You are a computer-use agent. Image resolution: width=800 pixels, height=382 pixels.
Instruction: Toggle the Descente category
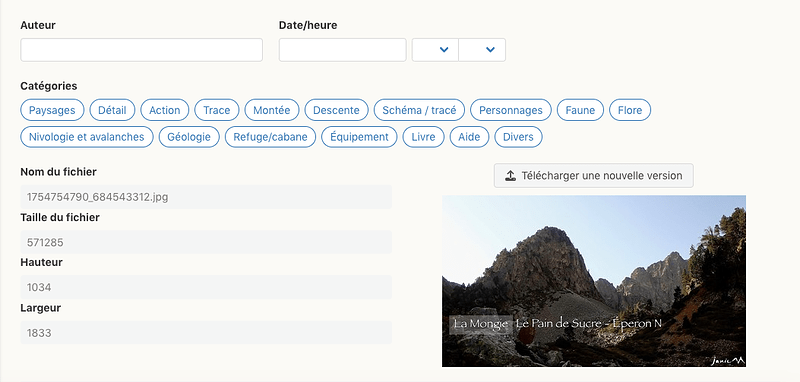tap(336, 110)
